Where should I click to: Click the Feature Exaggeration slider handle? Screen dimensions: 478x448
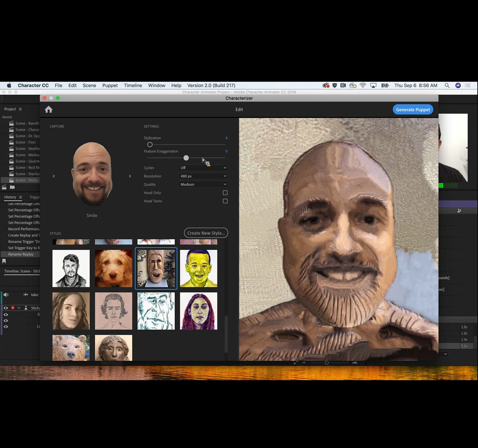pyautogui.click(x=186, y=158)
